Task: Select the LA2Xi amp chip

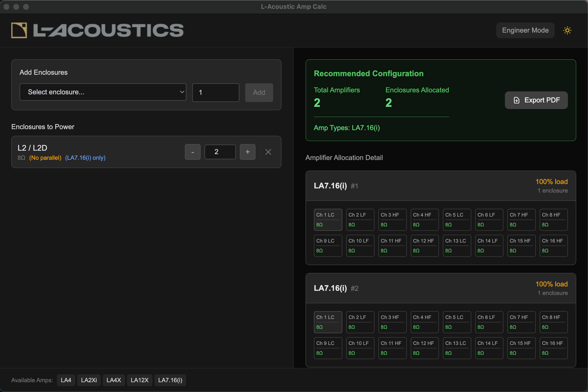Action: (89, 380)
